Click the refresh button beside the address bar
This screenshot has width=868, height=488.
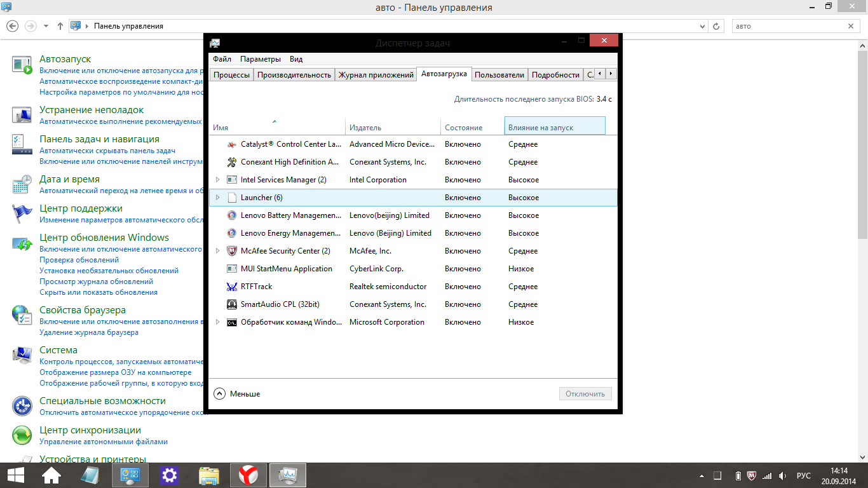(x=717, y=26)
